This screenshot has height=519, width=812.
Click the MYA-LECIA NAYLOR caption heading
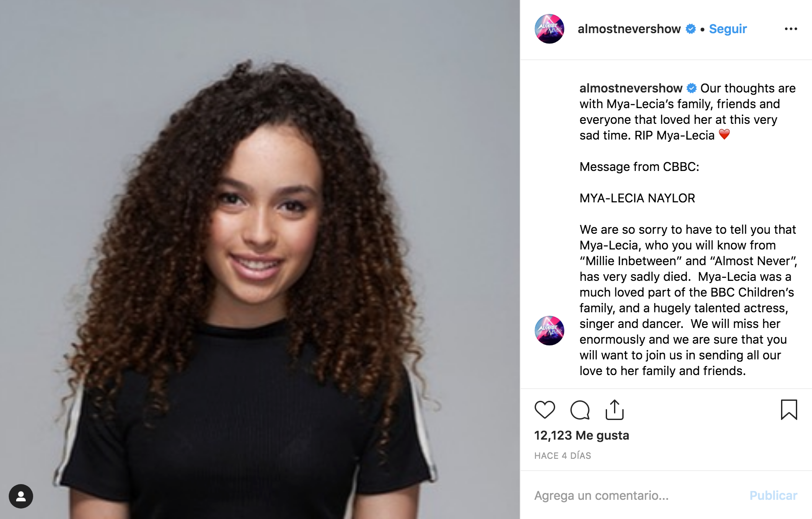[x=637, y=198]
